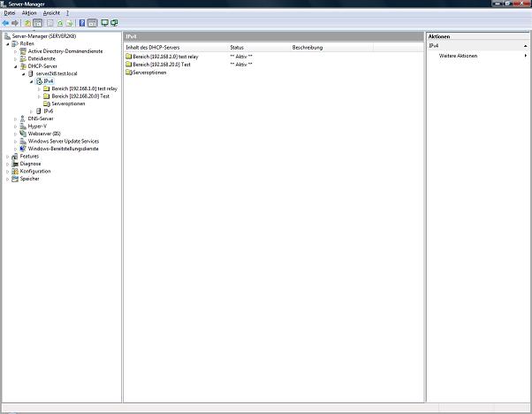
Task: Click the Webserver (IIS) icon
Action: tap(23, 134)
